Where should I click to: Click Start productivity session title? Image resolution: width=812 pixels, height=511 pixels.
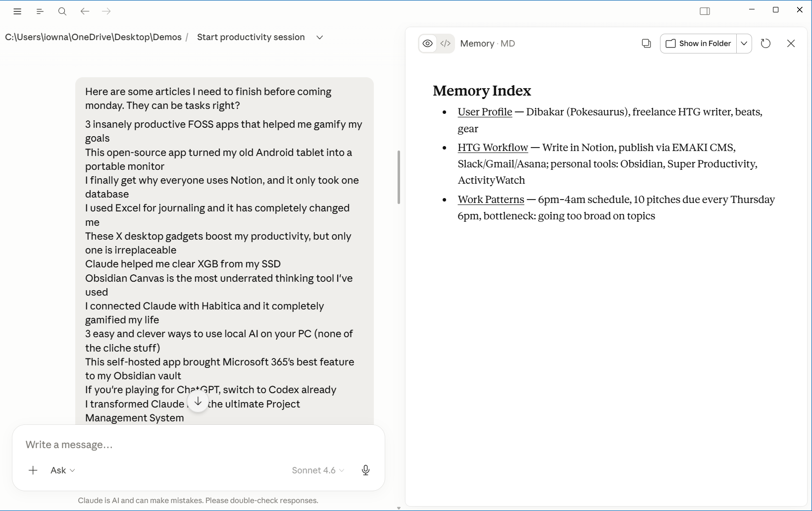[x=251, y=37]
